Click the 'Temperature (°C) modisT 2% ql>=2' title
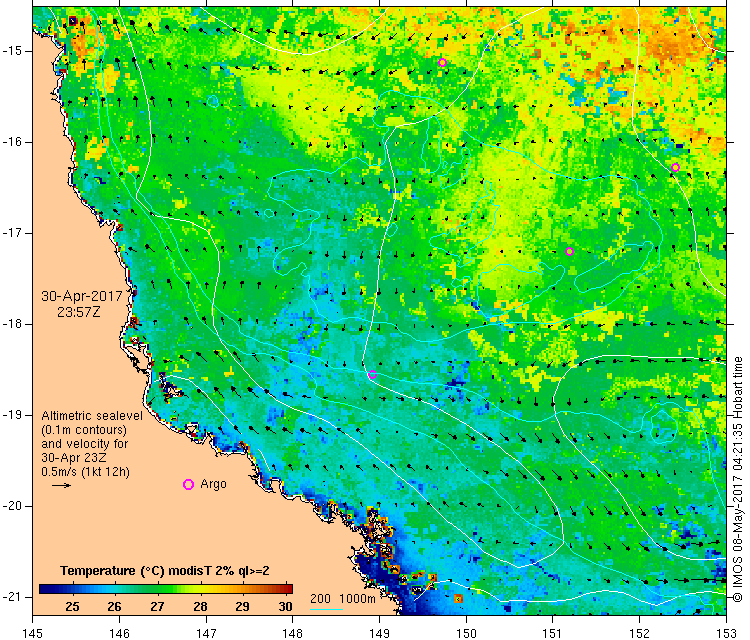Screen dimensions: 750x640 pyautogui.click(x=165, y=571)
